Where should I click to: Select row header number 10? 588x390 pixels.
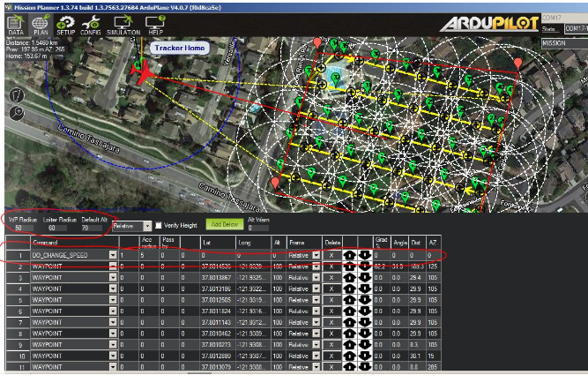point(18,356)
